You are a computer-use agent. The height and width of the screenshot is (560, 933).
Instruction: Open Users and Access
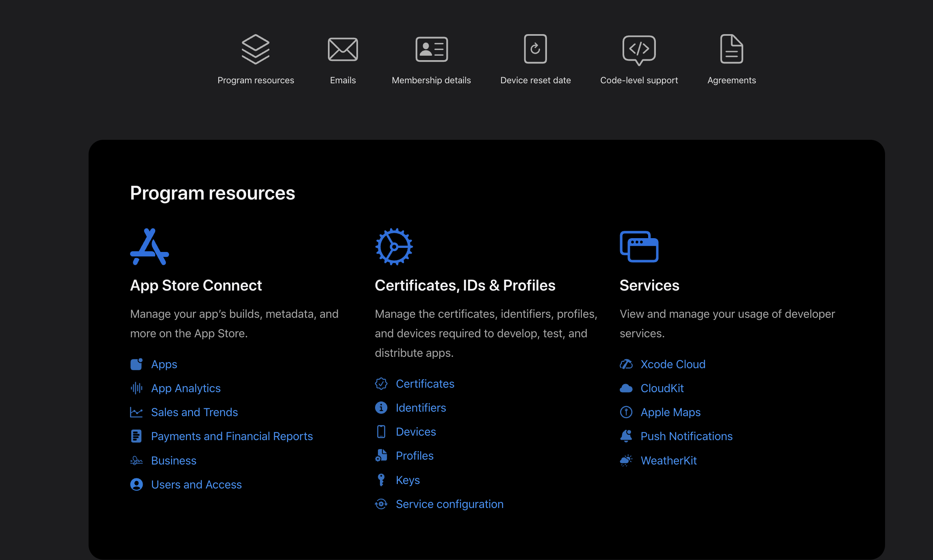196,484
